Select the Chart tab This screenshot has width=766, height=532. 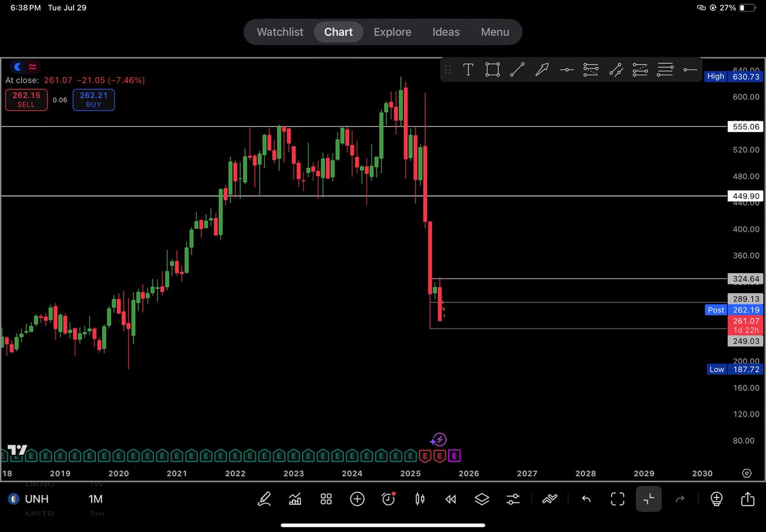coord(338,32)
